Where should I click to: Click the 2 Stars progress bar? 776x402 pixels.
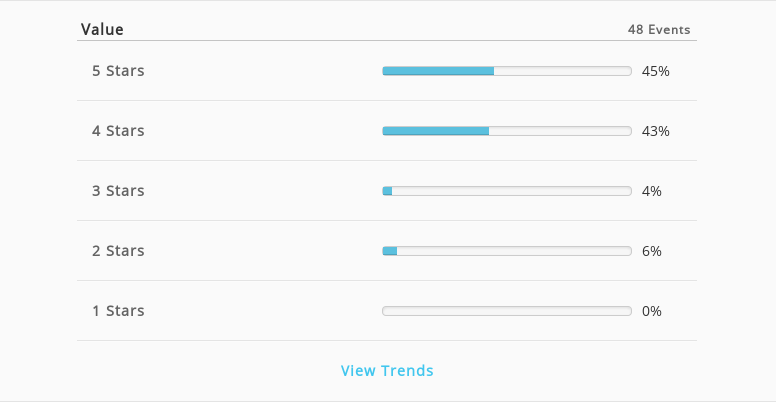point(507,251)
